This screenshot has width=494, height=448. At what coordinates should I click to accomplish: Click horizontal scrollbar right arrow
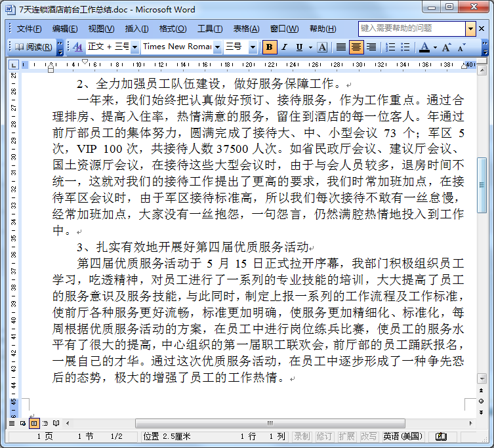click(470, 423)
